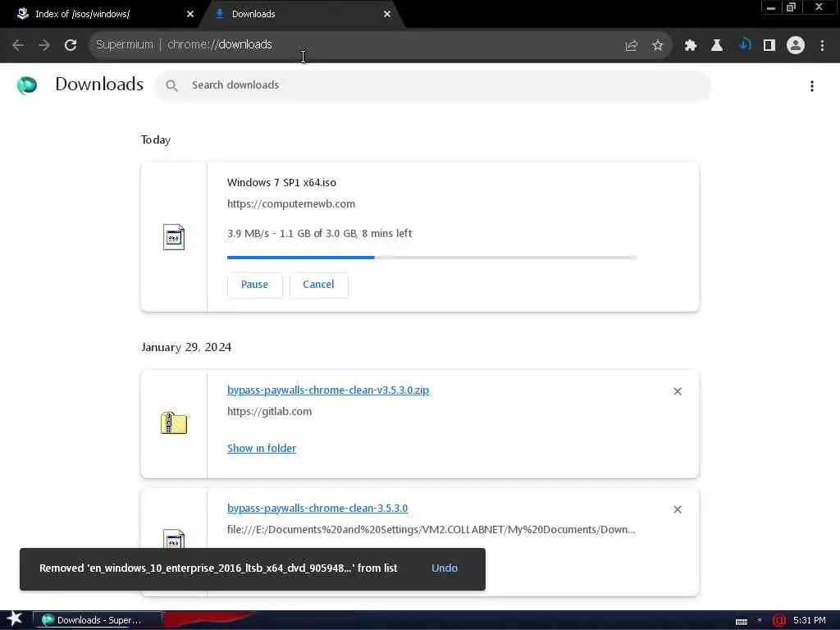Click the Downloads - Super... taskbar button
The image size is (840, 630).
98,620
